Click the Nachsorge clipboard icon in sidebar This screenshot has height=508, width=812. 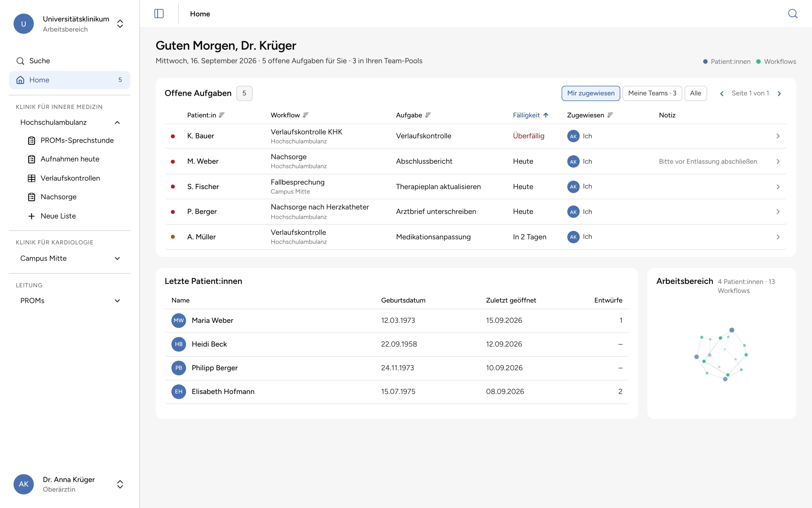32,197
